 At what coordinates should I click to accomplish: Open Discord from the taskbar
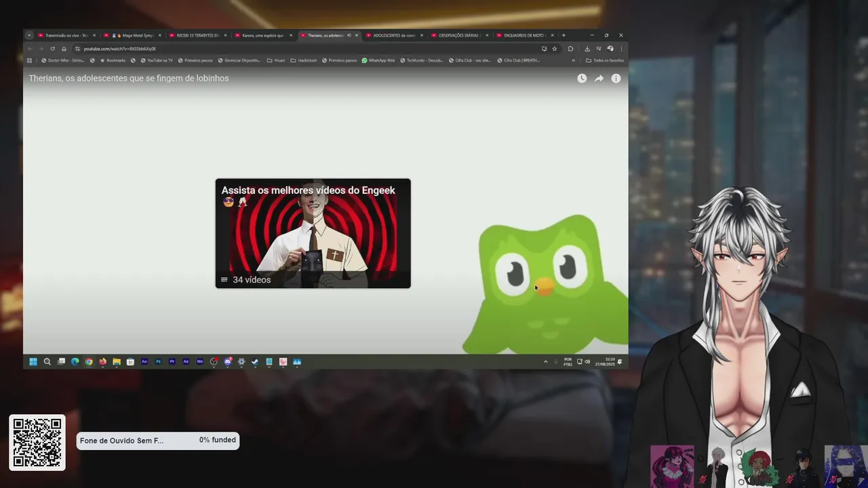point(227,362)
